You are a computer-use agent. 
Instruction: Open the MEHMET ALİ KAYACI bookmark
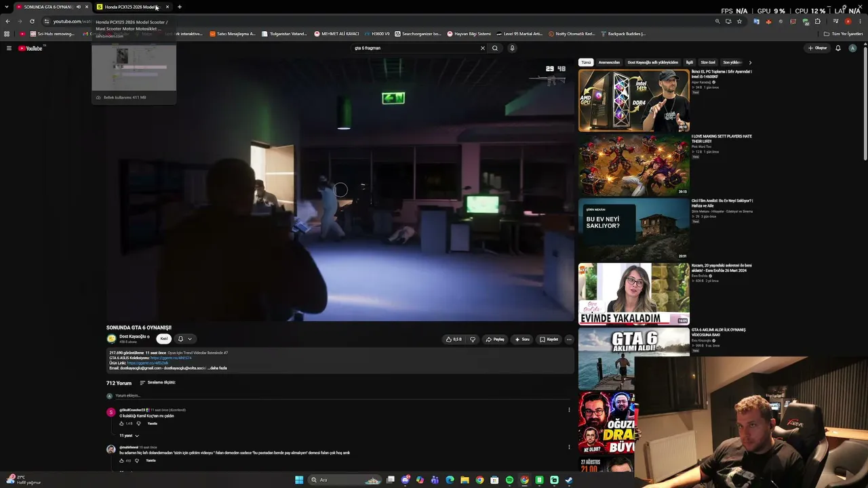[x=336, y=34]
